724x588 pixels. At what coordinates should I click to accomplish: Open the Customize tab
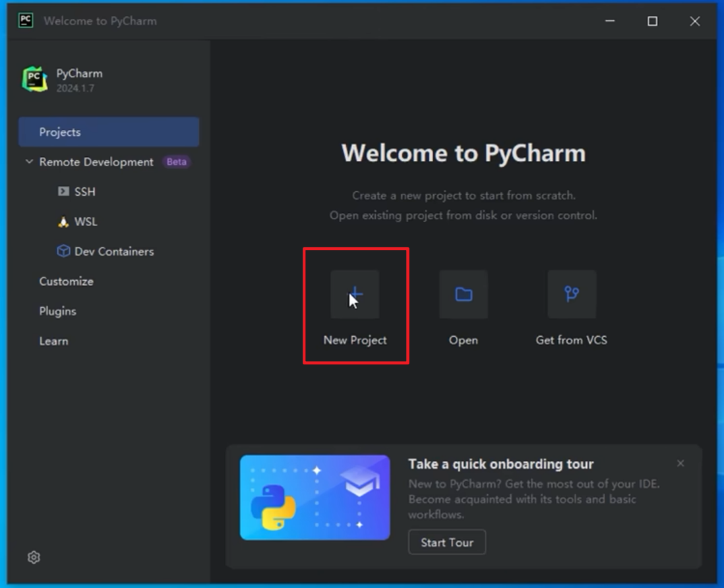(x=66, y=281)
